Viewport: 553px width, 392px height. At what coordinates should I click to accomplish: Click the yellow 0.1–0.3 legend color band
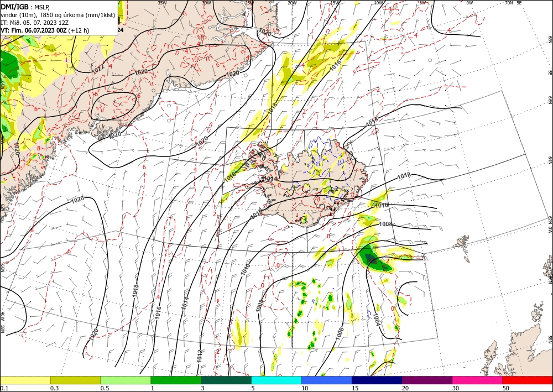tap(25, 380)
